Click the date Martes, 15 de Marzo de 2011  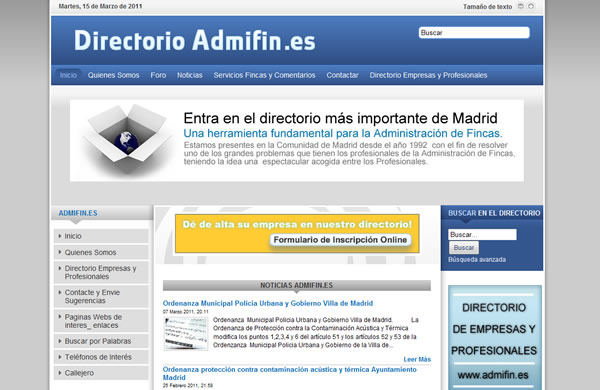pos(100,7)
